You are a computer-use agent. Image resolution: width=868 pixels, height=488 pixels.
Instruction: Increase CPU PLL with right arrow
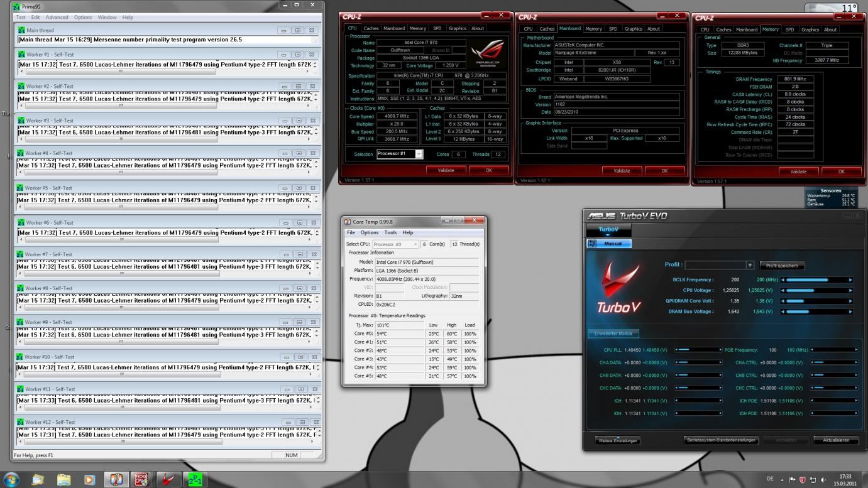pos(720,350)
